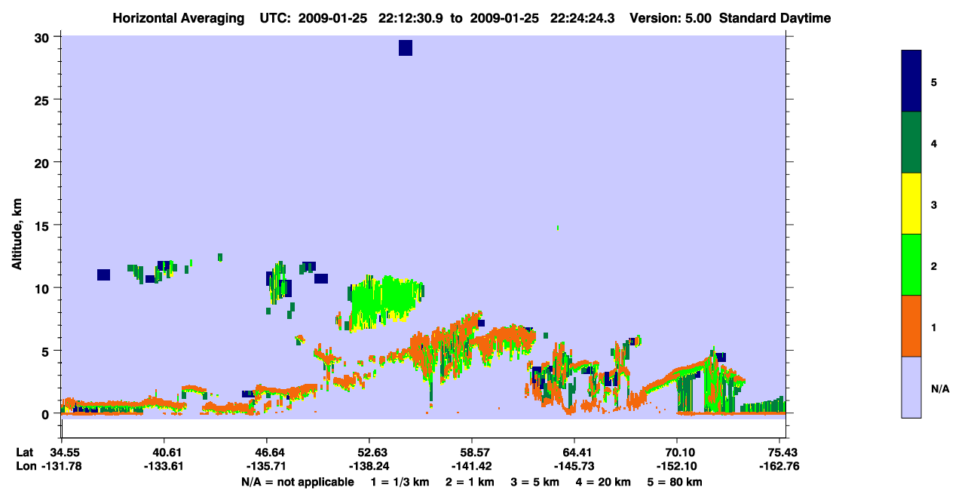Click '1 = 1/3 km' legend note

(x=400, y=482)
